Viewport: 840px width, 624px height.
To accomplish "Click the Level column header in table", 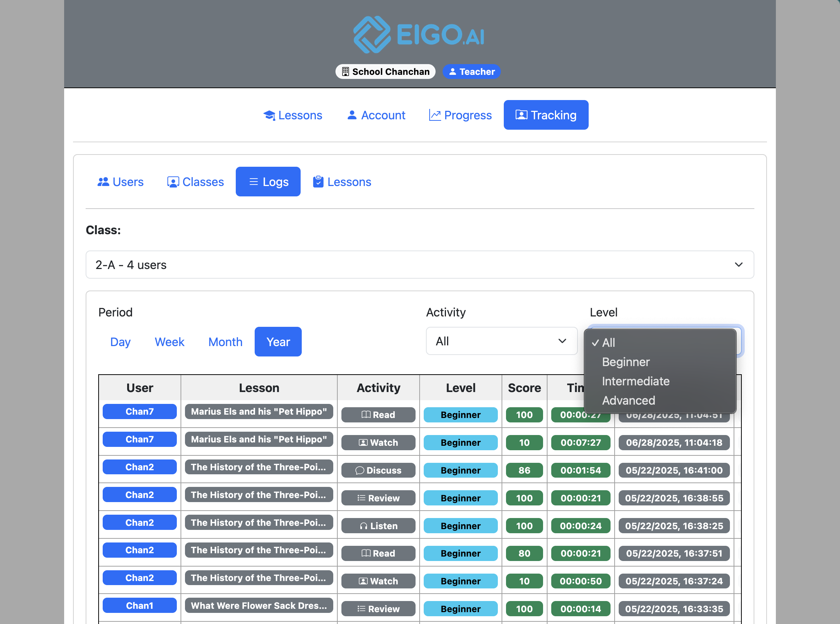I will [x=461, y=388].
